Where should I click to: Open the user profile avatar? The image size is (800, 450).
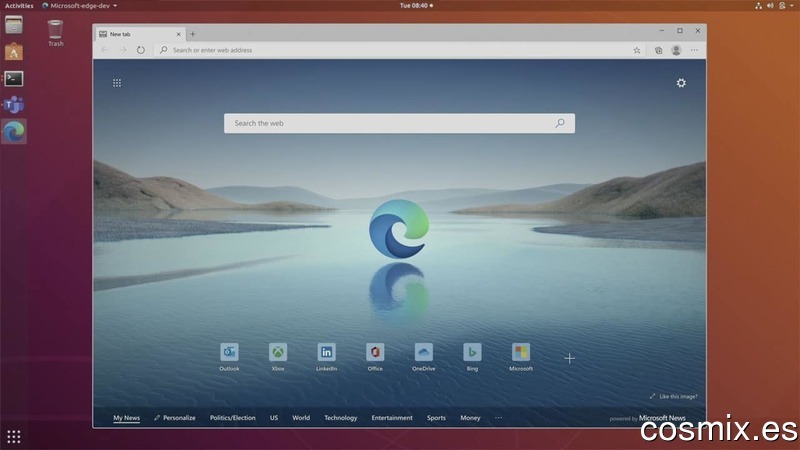point(677,50)
